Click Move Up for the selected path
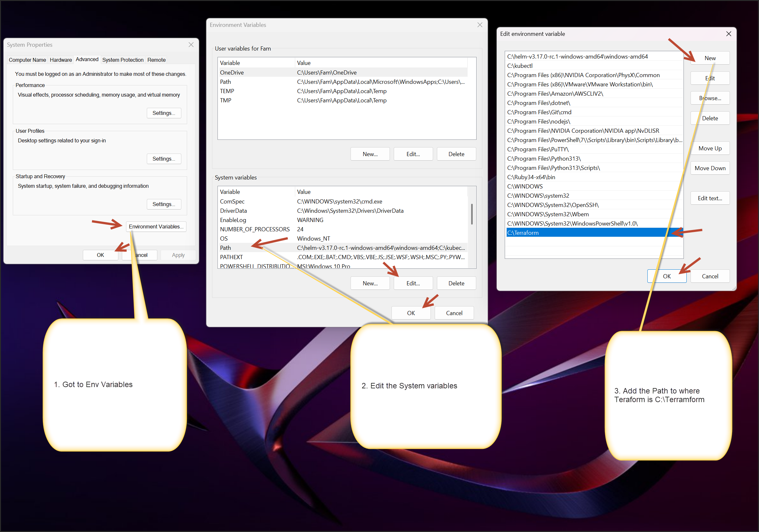Image resolution: width=759 pixels, height=532 pixels. coord(710,148)
